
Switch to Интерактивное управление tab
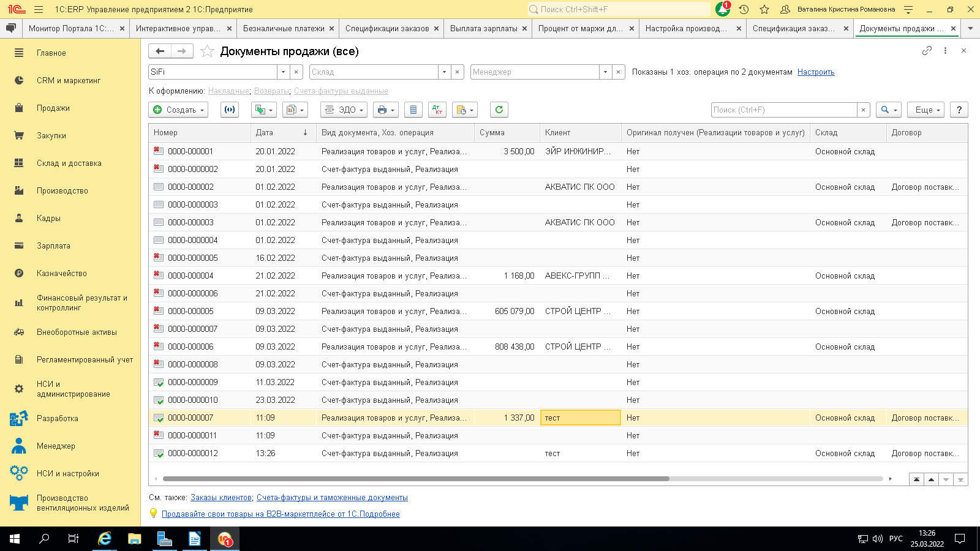click(x=178, y=29)
